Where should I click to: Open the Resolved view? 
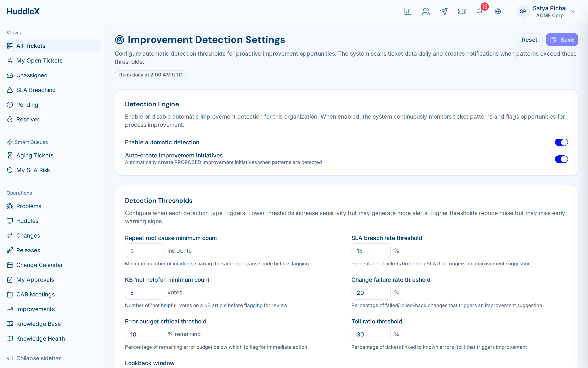[52, 120]
